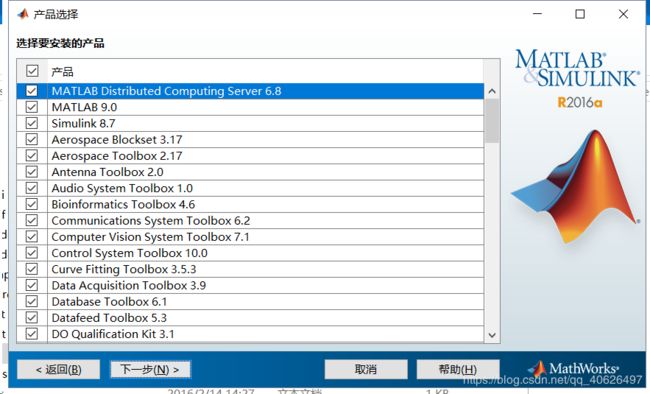Uncheck the Curve Fitting Toolbox 3.5.3 checkbox
The width and height of the screenshot is (650, 394).
(x=32, y=269)
